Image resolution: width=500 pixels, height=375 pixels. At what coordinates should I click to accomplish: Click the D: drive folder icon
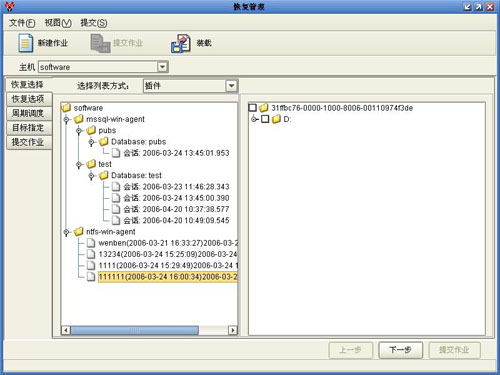(276, 119)
